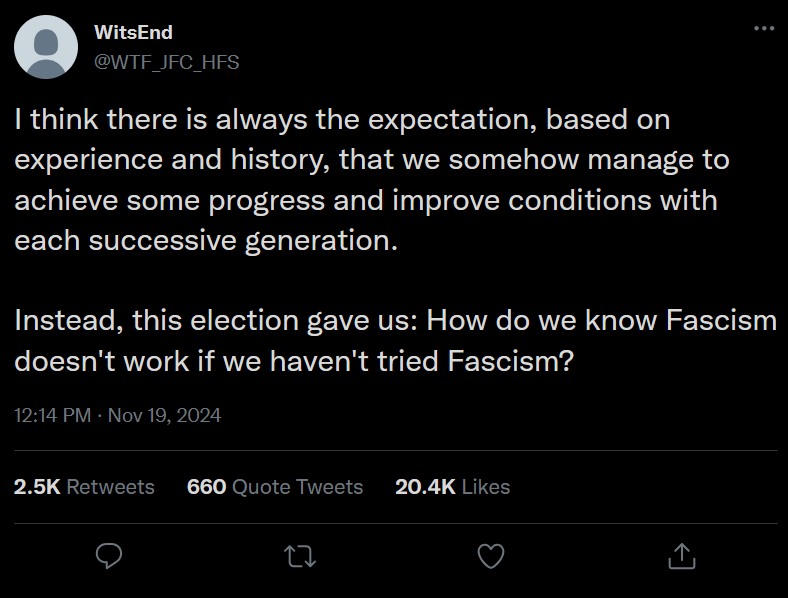
Task: Click the default profile avatar
Action: [x=46, y=47]
